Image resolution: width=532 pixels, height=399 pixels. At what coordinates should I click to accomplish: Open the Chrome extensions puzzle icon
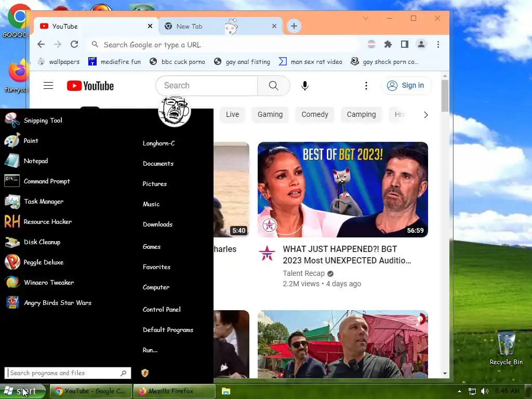tap(388, 44)
